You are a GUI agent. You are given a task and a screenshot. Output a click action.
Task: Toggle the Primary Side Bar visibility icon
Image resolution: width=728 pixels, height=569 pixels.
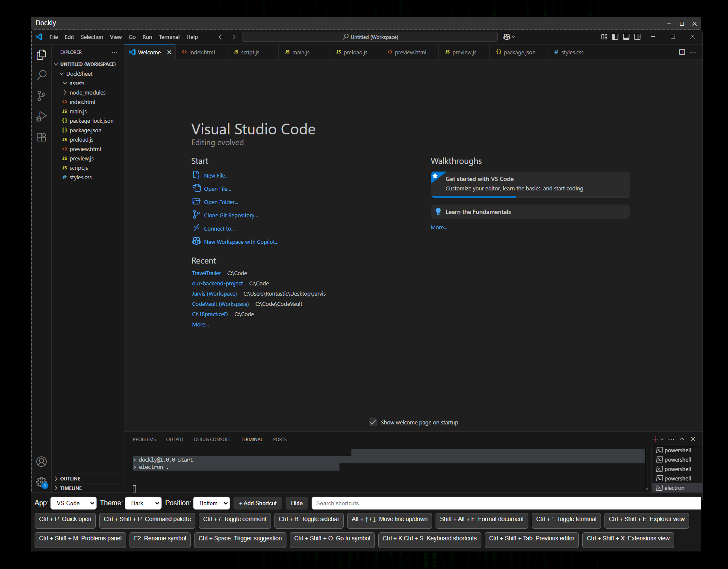[x=615, y=37]
